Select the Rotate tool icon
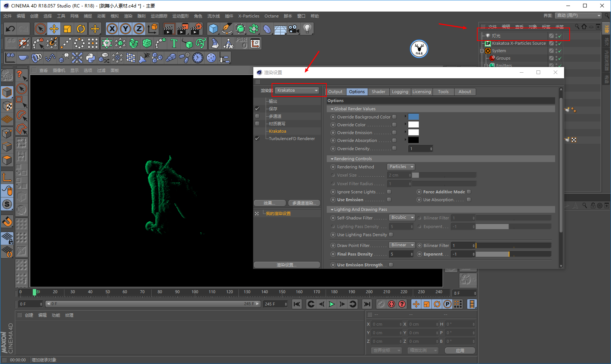The height and width of the screenshot is (364, 611). tap(81, 29)
